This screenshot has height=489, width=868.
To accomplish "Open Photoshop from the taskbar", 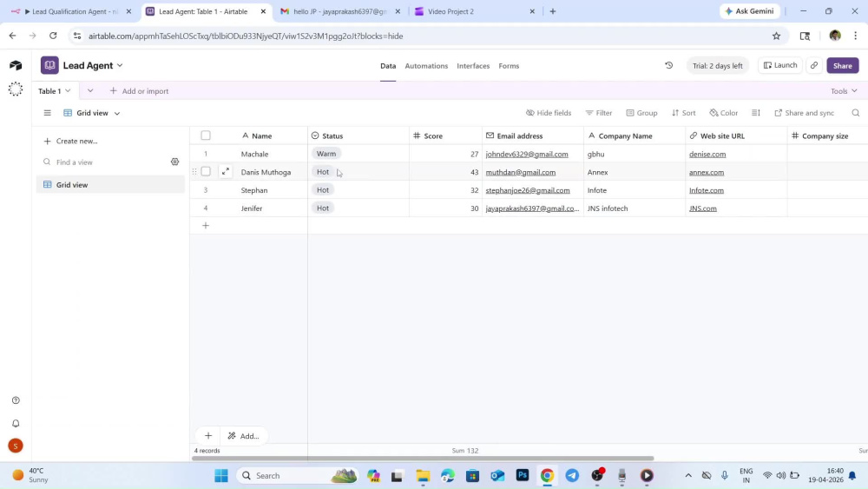I will click(522, 476).
